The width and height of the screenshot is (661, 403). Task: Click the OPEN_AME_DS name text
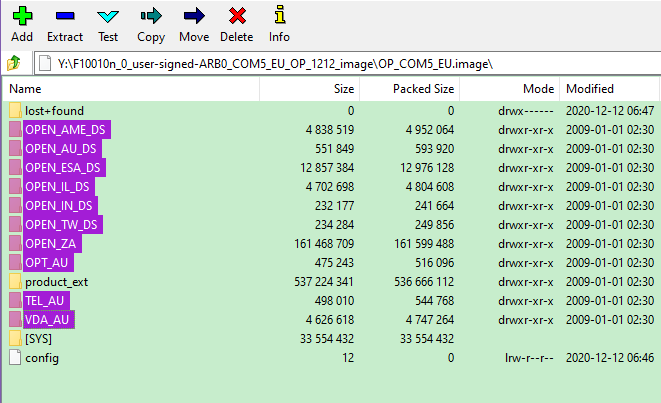[65, 130]
